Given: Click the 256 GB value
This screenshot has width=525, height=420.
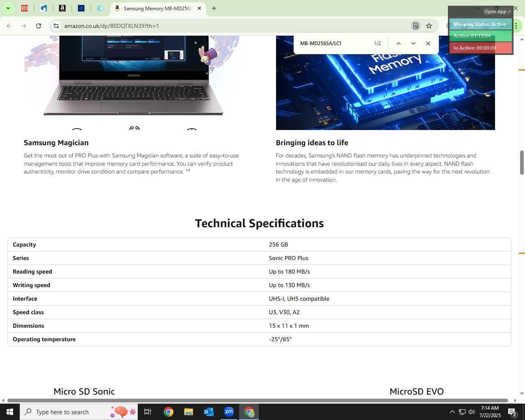Looking at the screenshot, I should (x=278, y=244).
